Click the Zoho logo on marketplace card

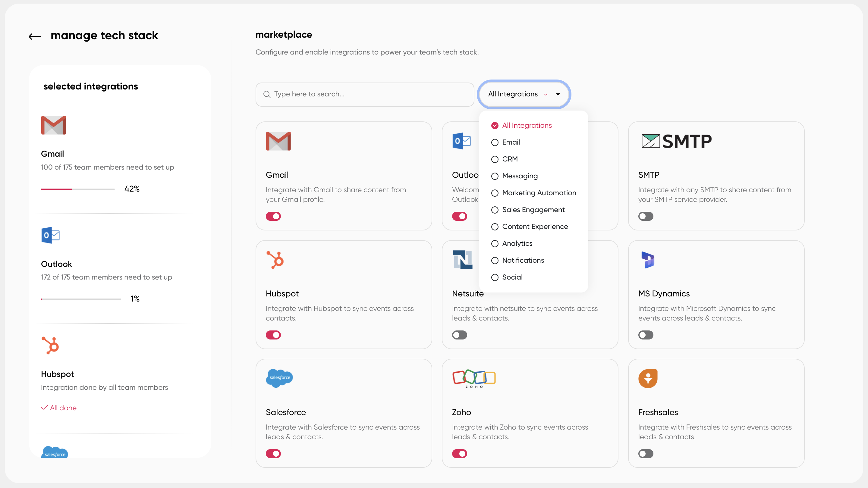point(474,379)
